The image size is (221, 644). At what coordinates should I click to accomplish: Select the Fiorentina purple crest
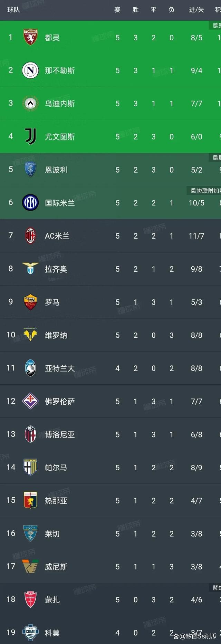(x=30, y=401)
